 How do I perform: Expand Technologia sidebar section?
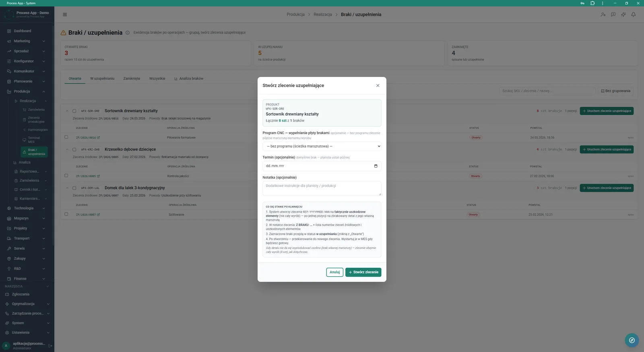pyautogui.click(x=27, y=208)
